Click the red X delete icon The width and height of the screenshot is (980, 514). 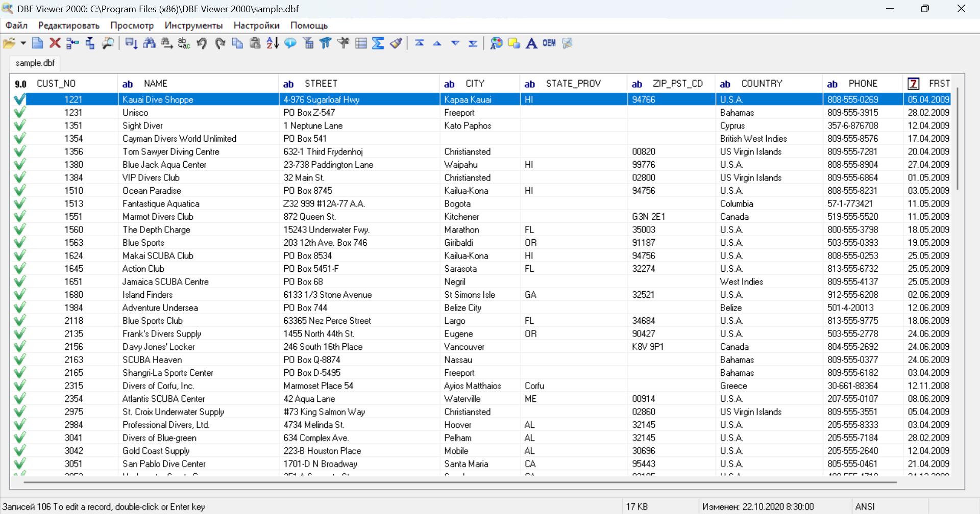pos(55,43)
